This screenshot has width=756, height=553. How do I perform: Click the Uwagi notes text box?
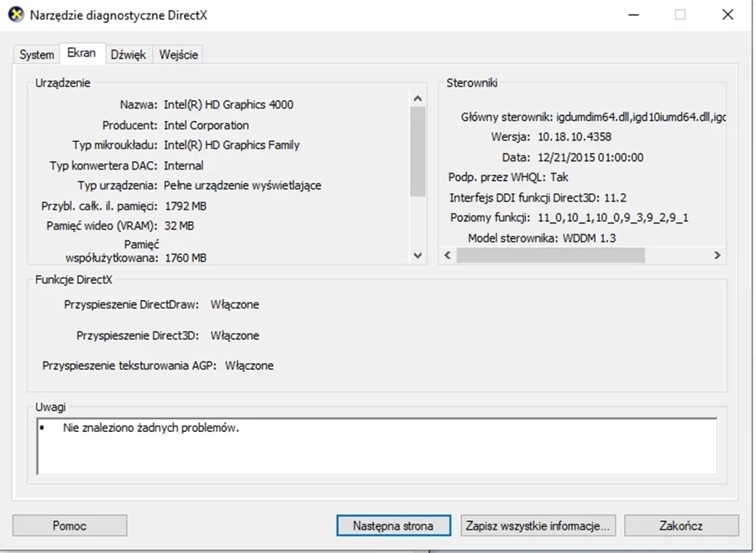pyautogui.click(x=377, y=446)
